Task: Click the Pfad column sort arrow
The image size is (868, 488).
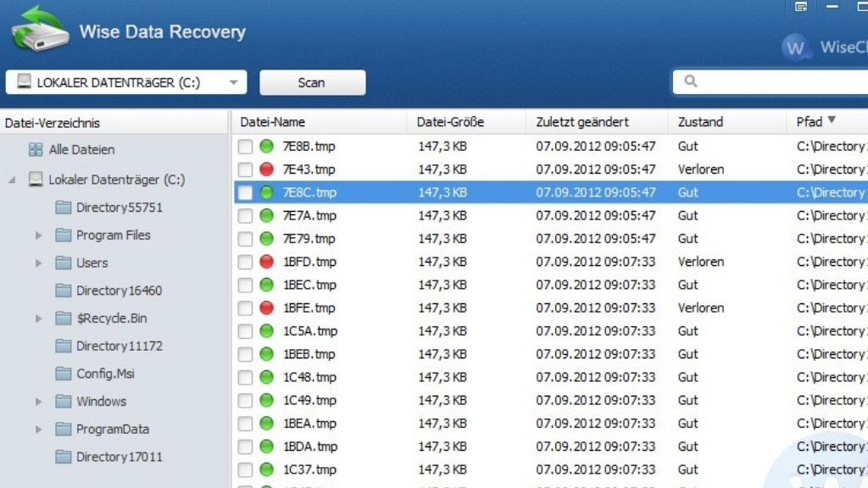Action: point(832,120)
